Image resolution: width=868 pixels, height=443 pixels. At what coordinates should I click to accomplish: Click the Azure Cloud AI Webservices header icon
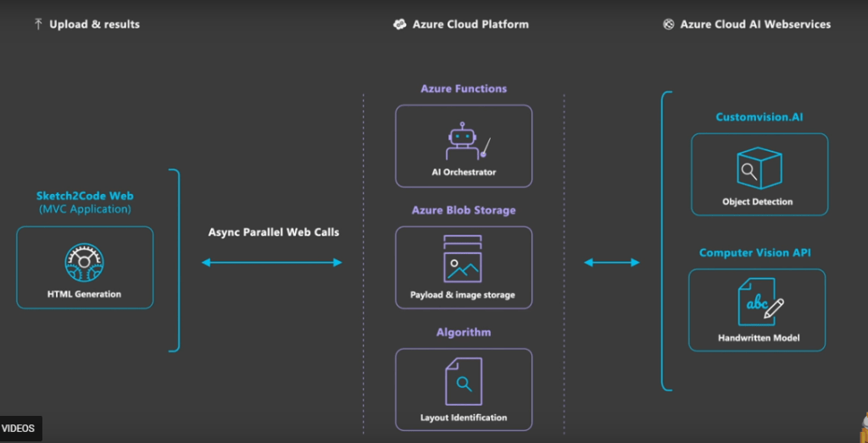click(x=669, y=25)
